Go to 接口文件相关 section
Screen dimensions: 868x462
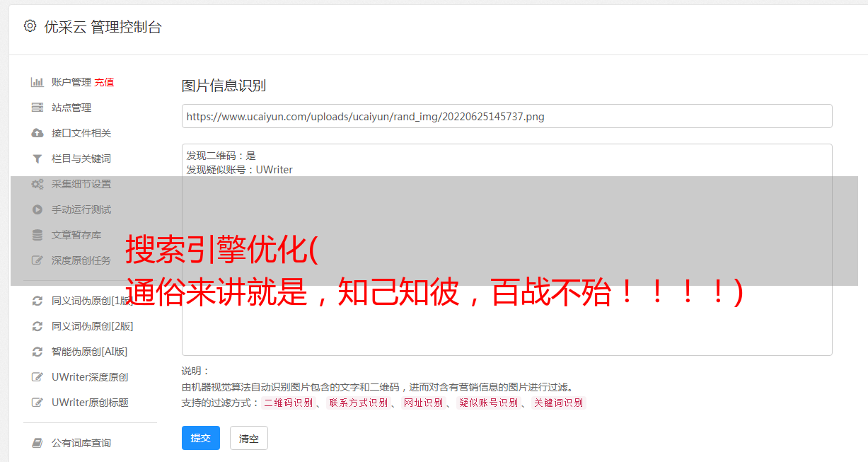(81, 133)
